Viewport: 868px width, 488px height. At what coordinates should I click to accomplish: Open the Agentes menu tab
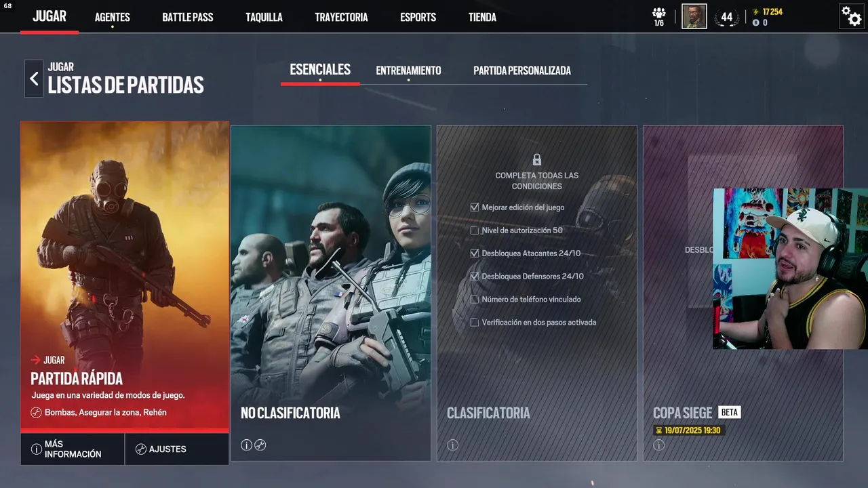[113, 18]
